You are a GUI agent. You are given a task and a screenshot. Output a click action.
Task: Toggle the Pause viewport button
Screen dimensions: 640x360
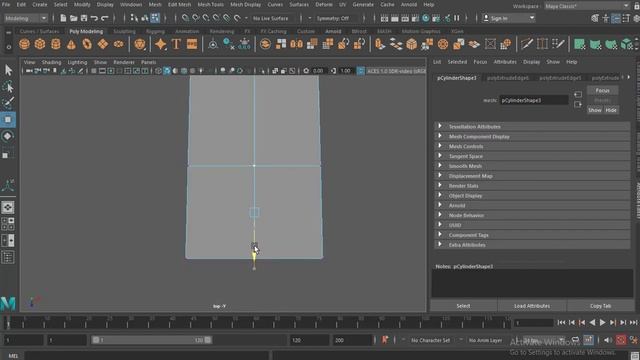pyautogui.click(x=457, y=18)
